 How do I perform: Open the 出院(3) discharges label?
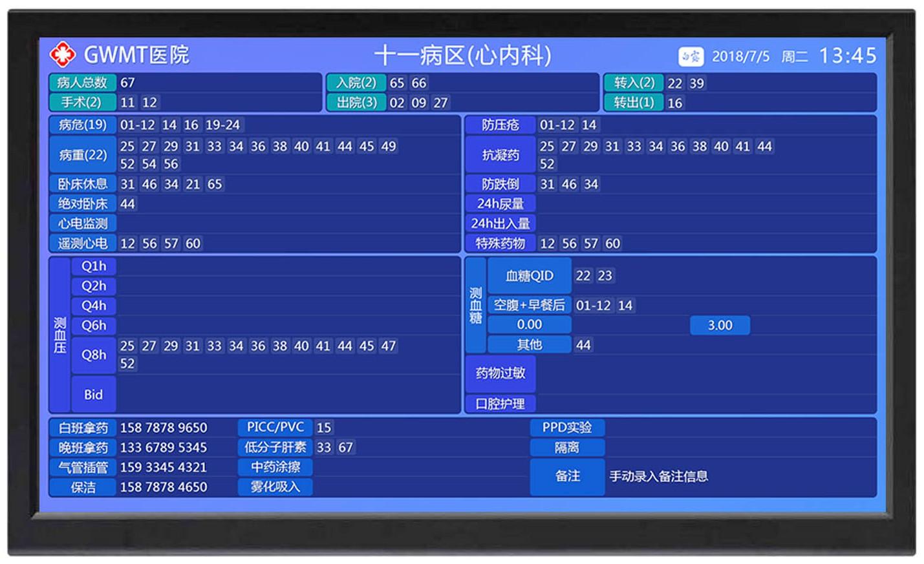pyautogui.click(x=356, y=102)
